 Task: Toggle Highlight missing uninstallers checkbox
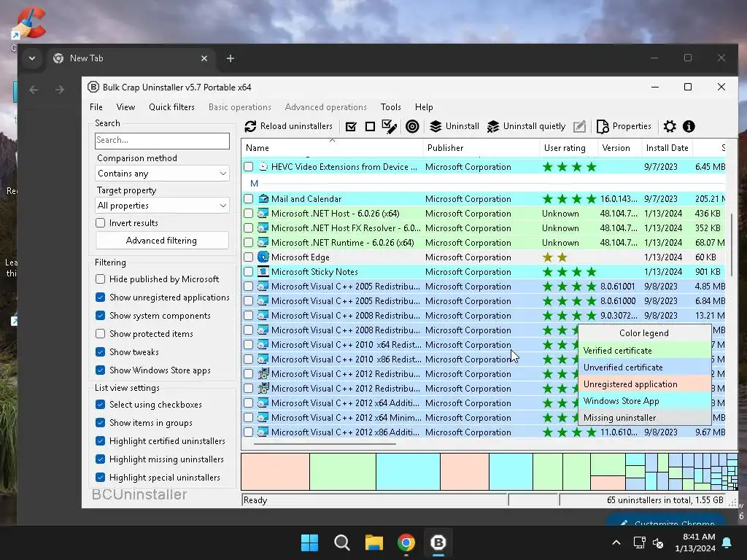click(x=100, y=459)
